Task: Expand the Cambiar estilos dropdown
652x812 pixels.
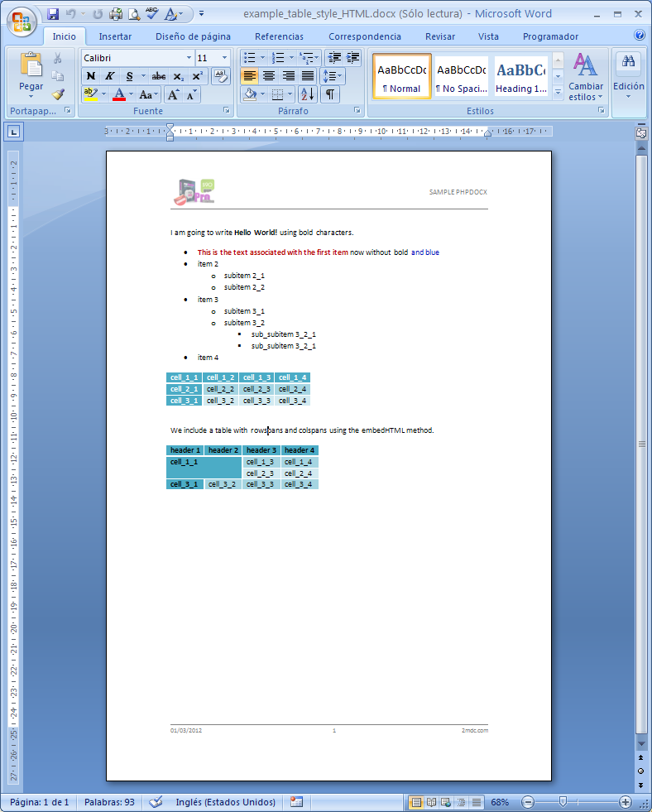Action: [586, 77]
